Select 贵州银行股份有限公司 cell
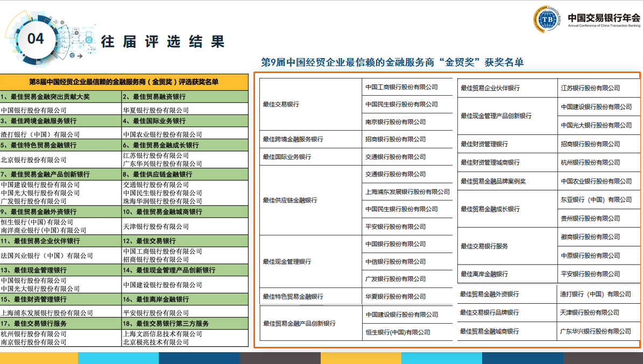 point(590,218)
